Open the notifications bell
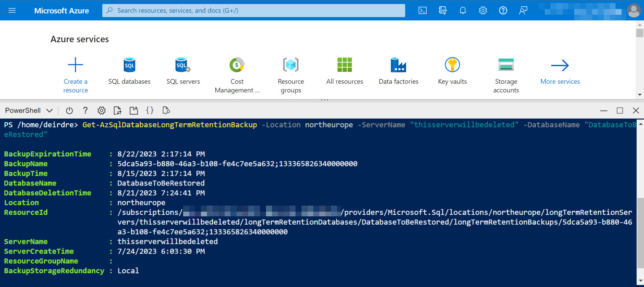Screen dimensions: 644x287 point(463,10)
